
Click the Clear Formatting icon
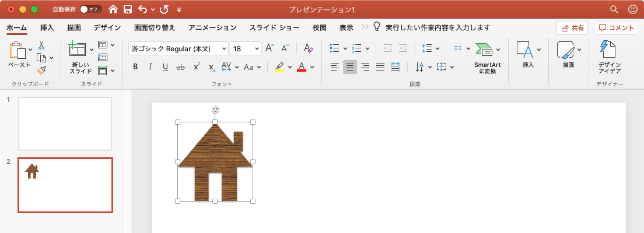(x=309, y=48)
